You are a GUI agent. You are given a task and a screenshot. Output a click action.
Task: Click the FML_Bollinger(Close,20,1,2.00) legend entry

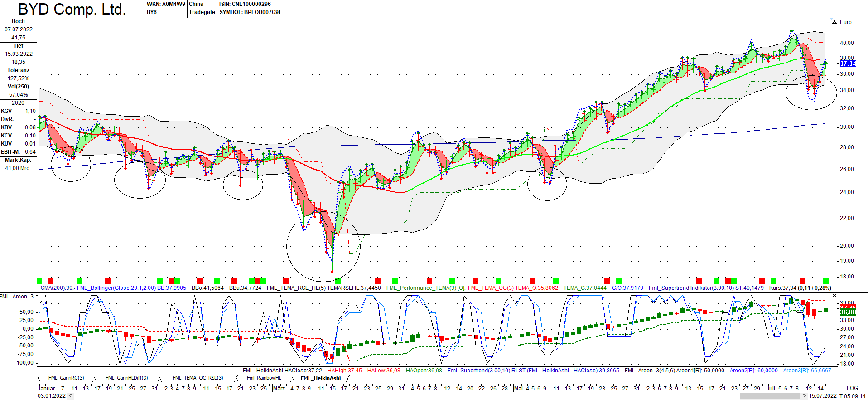(x=116, y=288)
